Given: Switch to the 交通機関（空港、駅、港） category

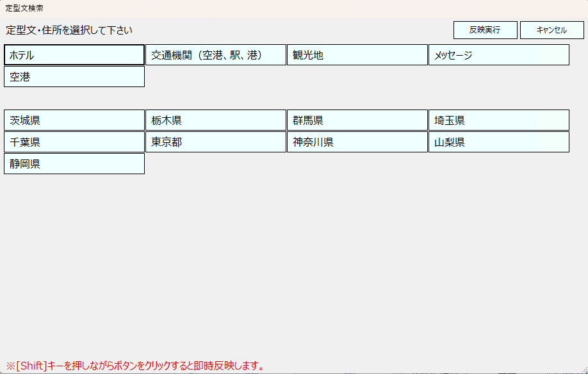Looking at the screenshot, I should tap(216, 54).
